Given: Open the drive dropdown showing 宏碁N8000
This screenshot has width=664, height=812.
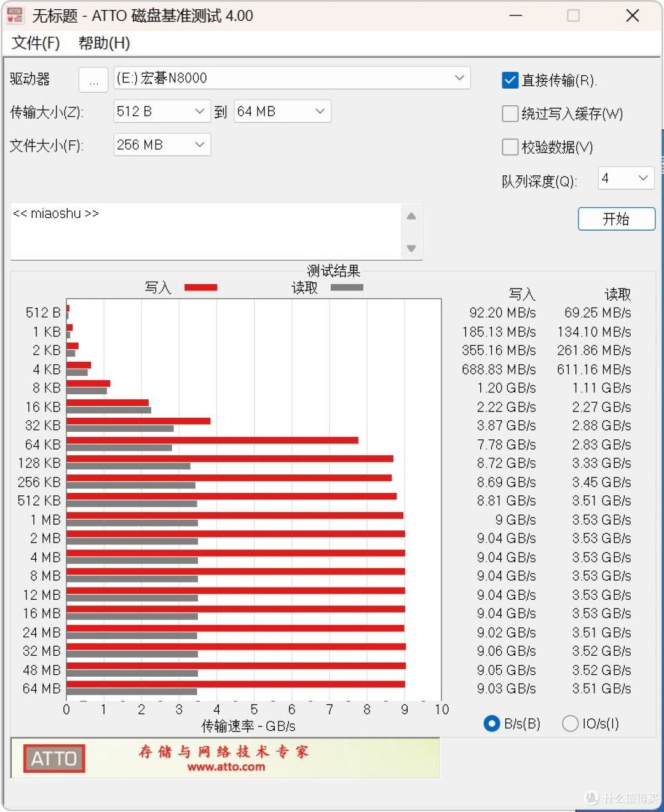Looking at the screenshot, I should 292,78.
